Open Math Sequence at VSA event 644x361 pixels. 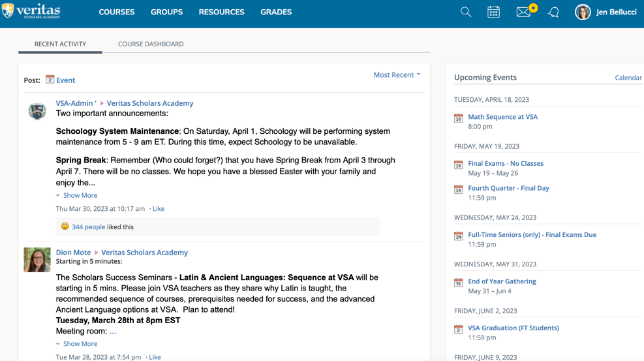[x=502, y=117]
